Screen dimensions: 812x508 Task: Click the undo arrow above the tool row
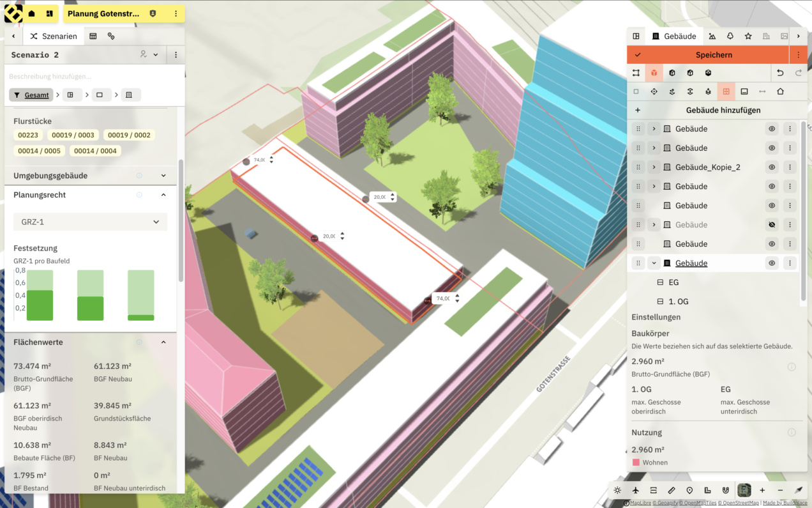point(781,73)
